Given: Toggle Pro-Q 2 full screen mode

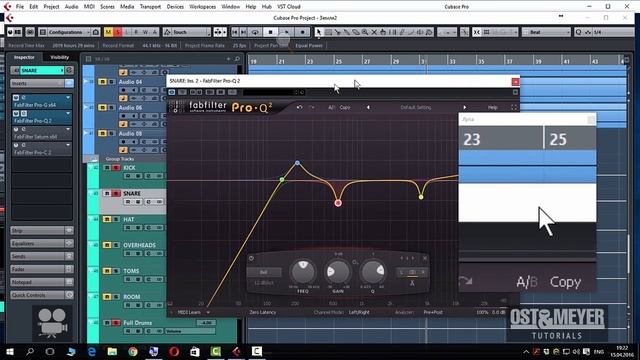Looking at the screenshot, I should click(x=514, y=107).
